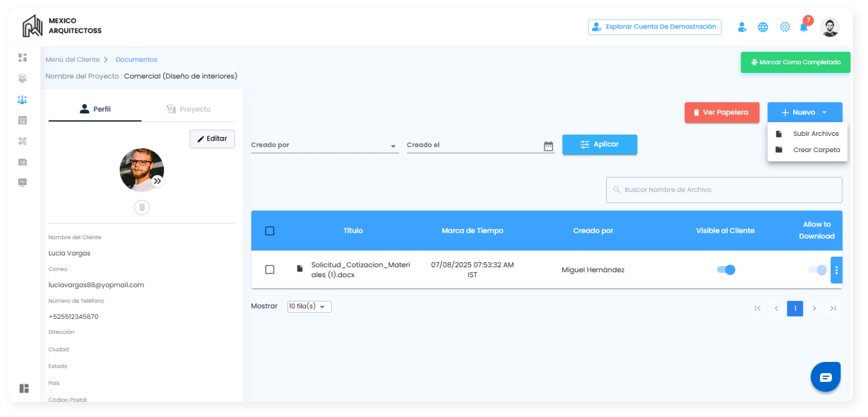Open the notifications bell icon
Screen dimensions: 868x417
[804, 27]
